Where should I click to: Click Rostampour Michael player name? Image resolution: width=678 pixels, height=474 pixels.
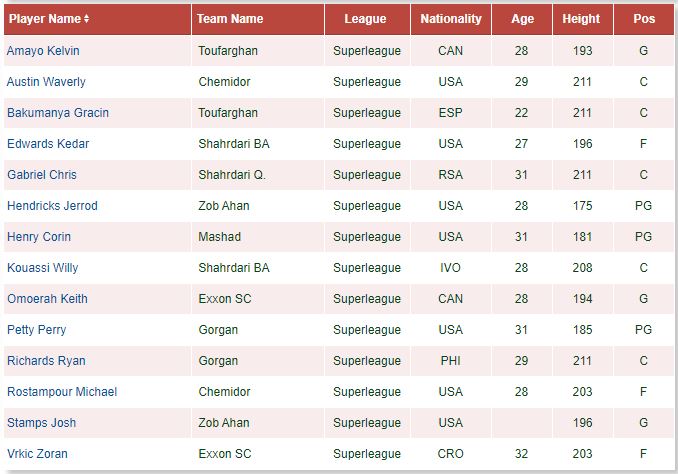click(x=62, y=392)
